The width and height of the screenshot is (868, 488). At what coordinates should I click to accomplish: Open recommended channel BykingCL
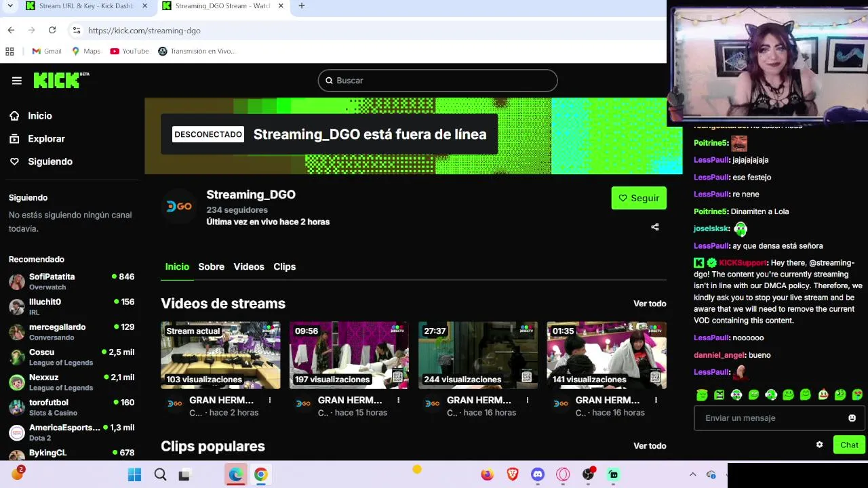point(71,453)
